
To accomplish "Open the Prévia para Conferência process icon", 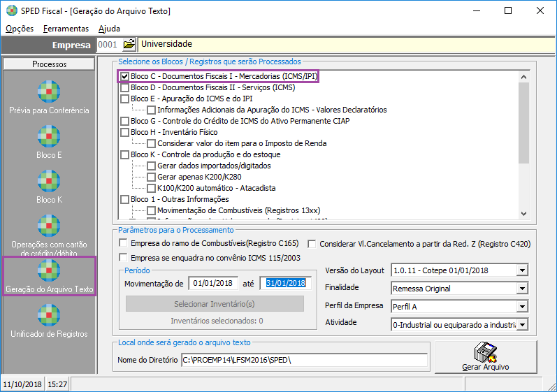I will tap(49, 92).
